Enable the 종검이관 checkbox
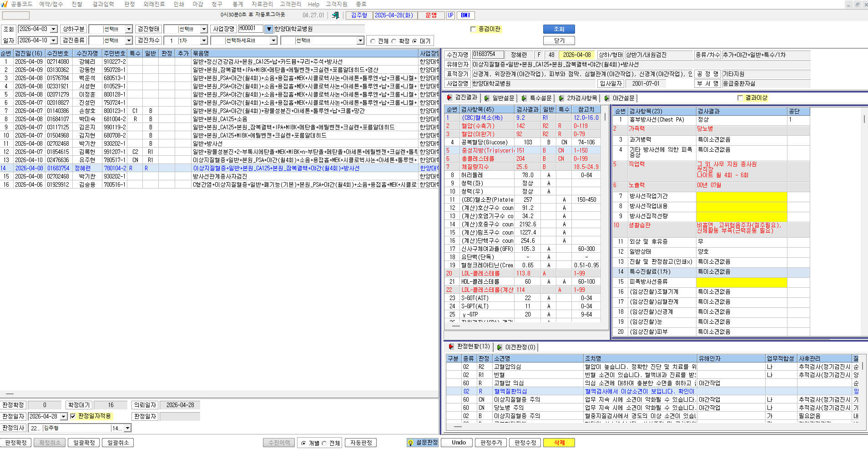This screenshot has height=449, width=868. tap(473, 29)
